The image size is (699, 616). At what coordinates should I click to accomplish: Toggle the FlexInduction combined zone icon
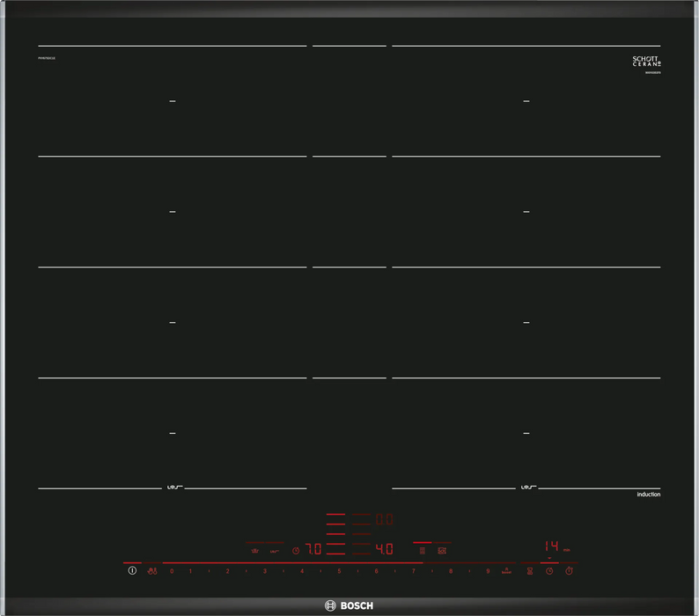pyautogui.click(x=422, y=550)
